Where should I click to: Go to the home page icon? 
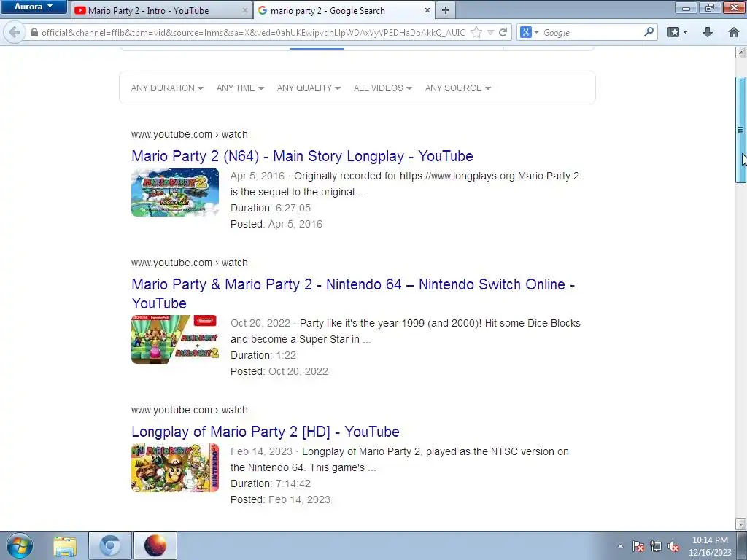(x=734, y=32)
